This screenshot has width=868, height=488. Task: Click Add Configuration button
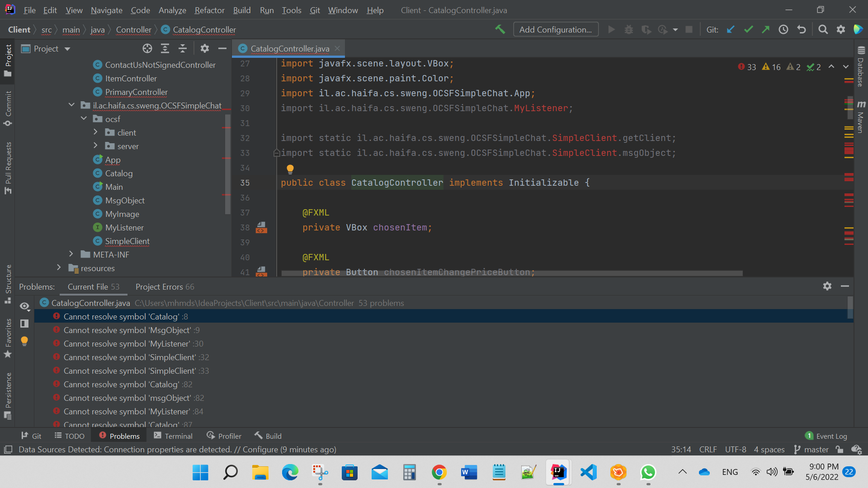coord(556,29)
